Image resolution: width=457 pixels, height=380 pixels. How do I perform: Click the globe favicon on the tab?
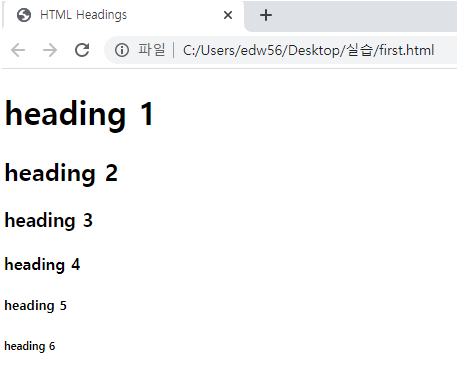24,15
